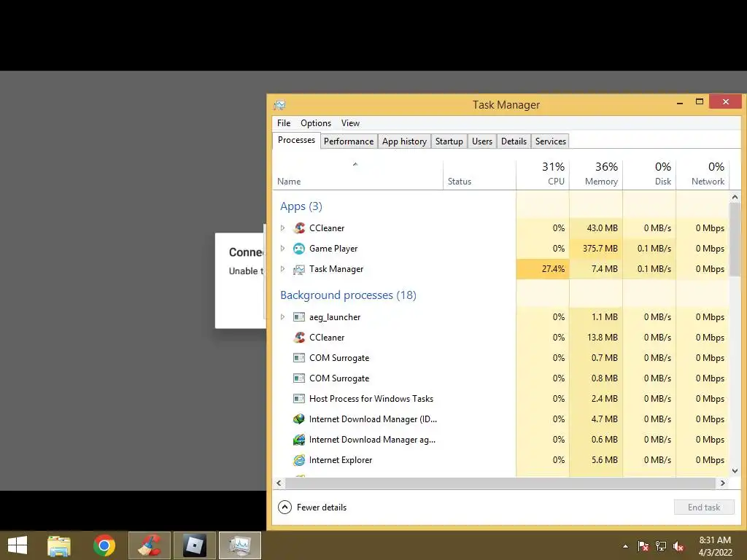Switch to the Details tab

(x=514, y=141)
